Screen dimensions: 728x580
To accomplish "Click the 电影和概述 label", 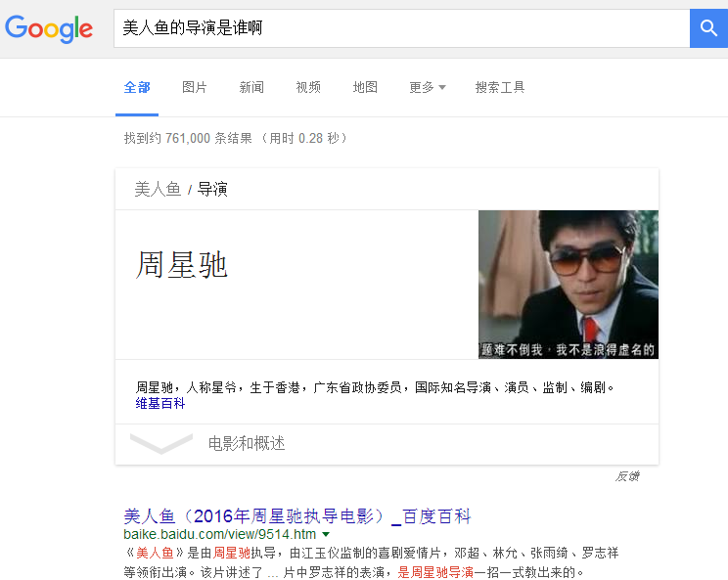I will [246, 444].
